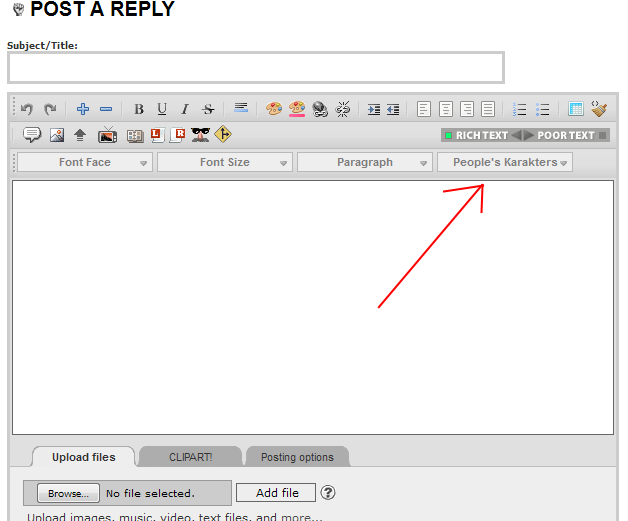Image resolution: width=628 pixels, height=521 pixels.
Task: Open the Font Size dropdown
Action: tap(225, 162)
